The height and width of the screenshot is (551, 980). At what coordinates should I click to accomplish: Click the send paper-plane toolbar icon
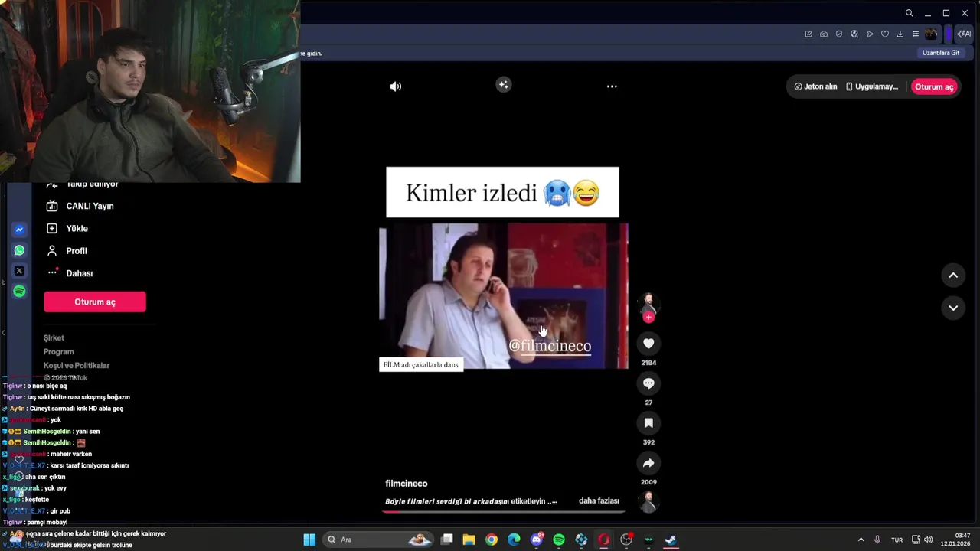(x=870, y=34)
